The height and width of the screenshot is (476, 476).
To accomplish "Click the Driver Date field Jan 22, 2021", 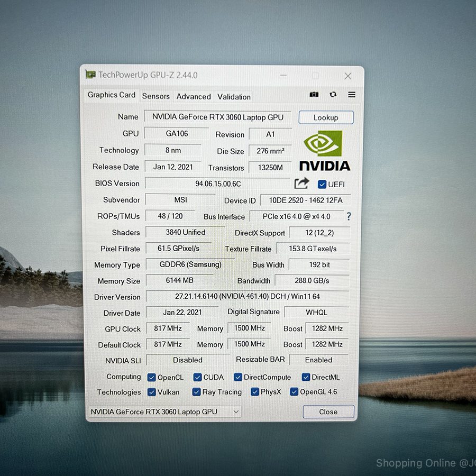I will 182,312.
